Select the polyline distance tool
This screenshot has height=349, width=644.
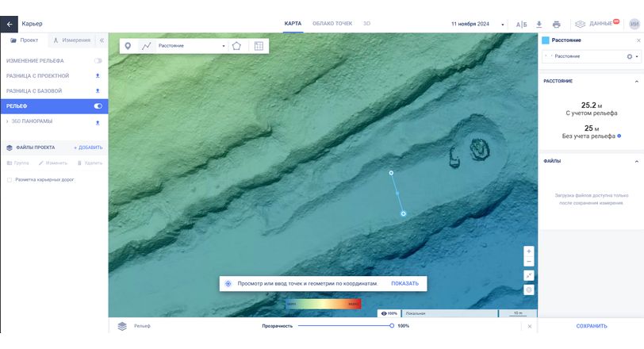coord(146,46)
